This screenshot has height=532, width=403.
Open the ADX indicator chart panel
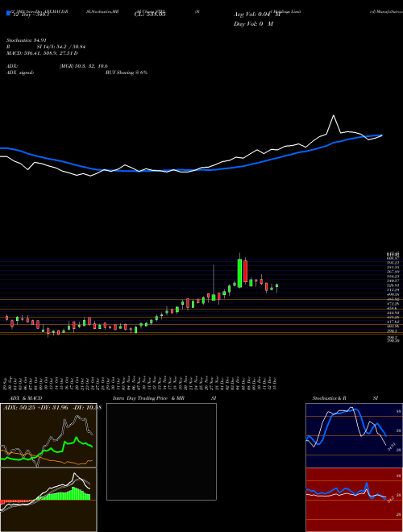tap(48, 435)
